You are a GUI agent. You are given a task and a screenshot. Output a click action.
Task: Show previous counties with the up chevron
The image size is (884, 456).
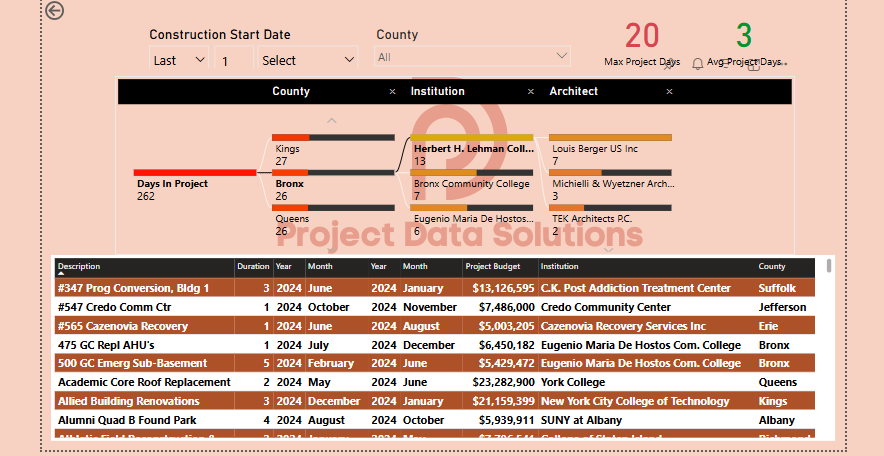click(332, 120)
